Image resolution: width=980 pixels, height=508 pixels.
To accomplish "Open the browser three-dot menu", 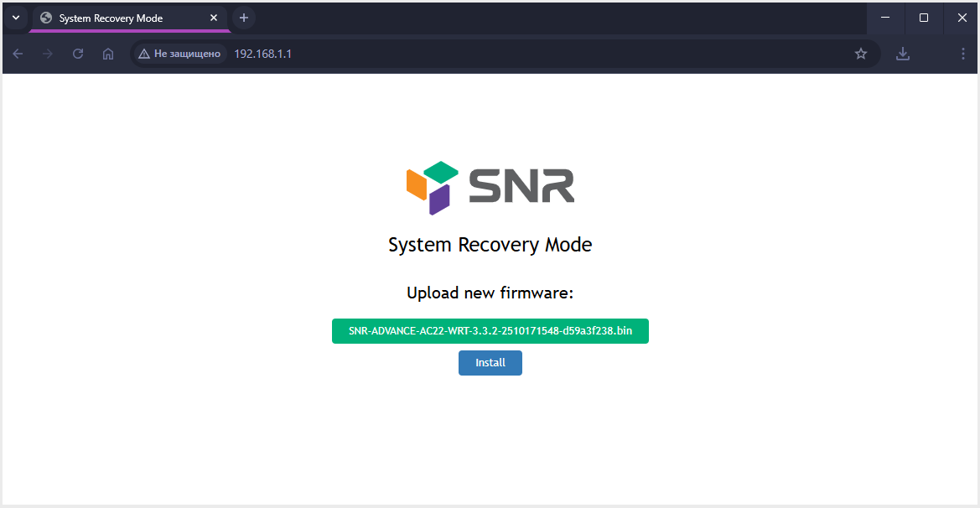I will tap(962, 54).
